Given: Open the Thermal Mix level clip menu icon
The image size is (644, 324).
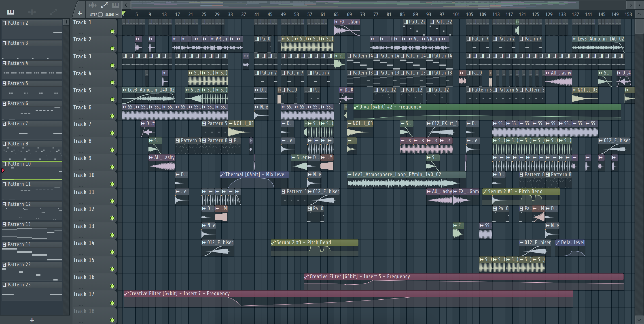Looking at the screenshot, I should [x=222, y=174].
